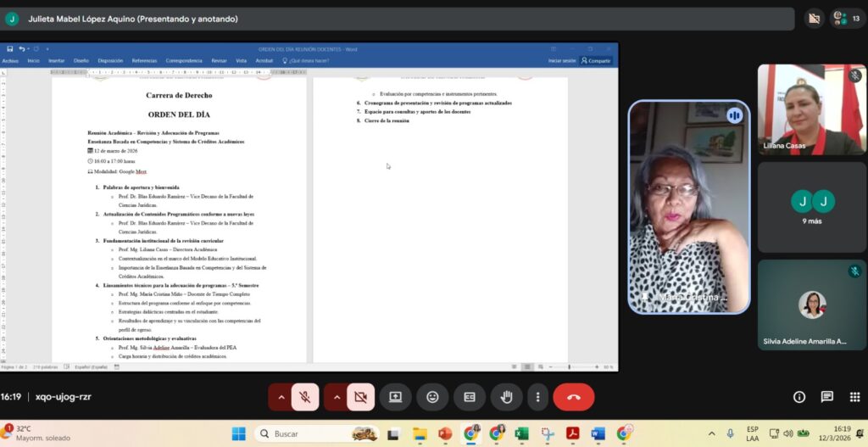Start presenting your screen

tap(395, 397)
